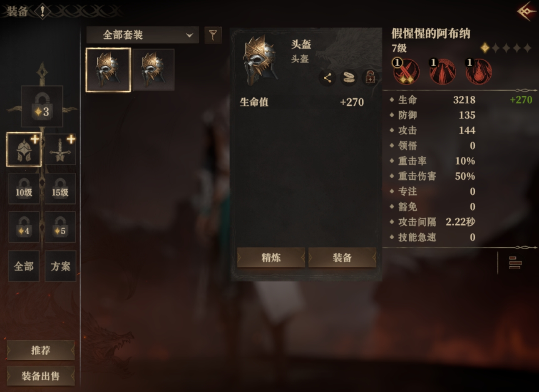Click the crossed swords skill icon

pos(406,71)
